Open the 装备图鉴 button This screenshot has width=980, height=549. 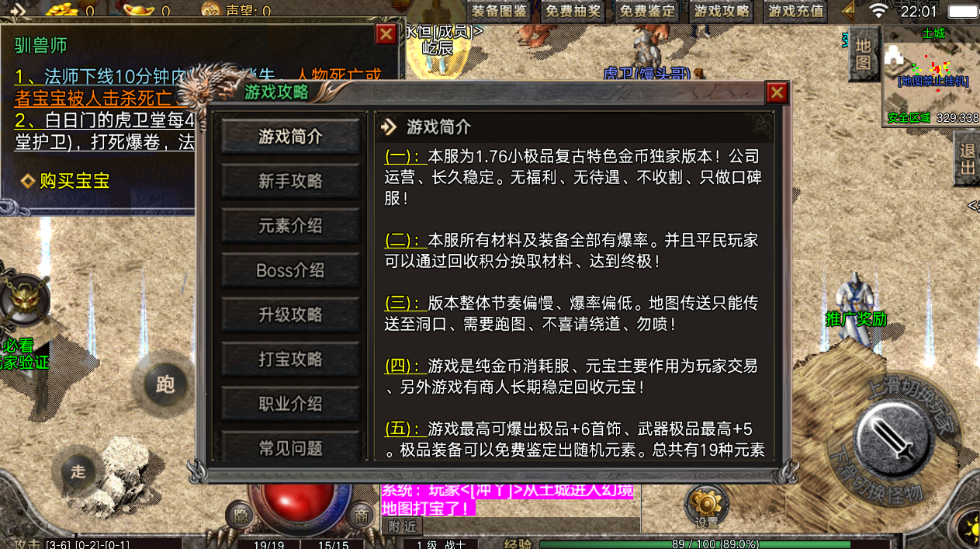(500, 12)
